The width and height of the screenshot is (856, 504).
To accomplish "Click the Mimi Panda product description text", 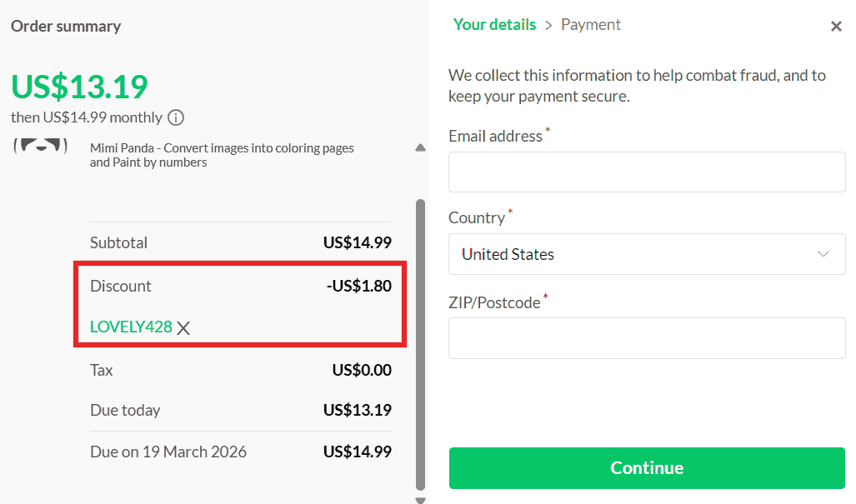I will (222, 155).
